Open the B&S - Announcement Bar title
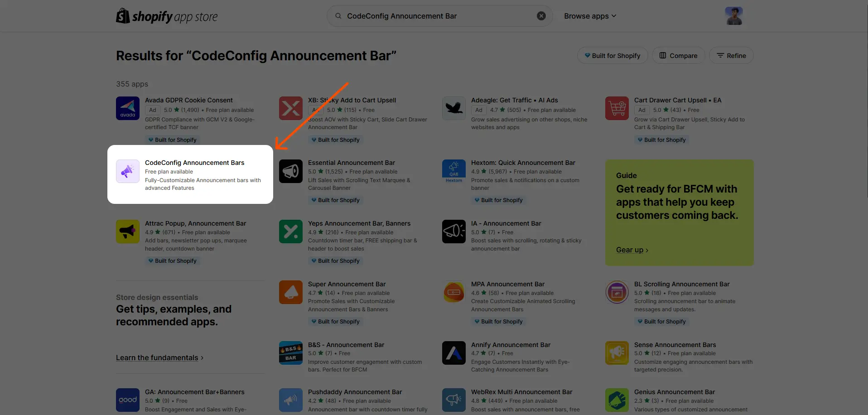Screen dimensions: 868x415 (346, 345)
